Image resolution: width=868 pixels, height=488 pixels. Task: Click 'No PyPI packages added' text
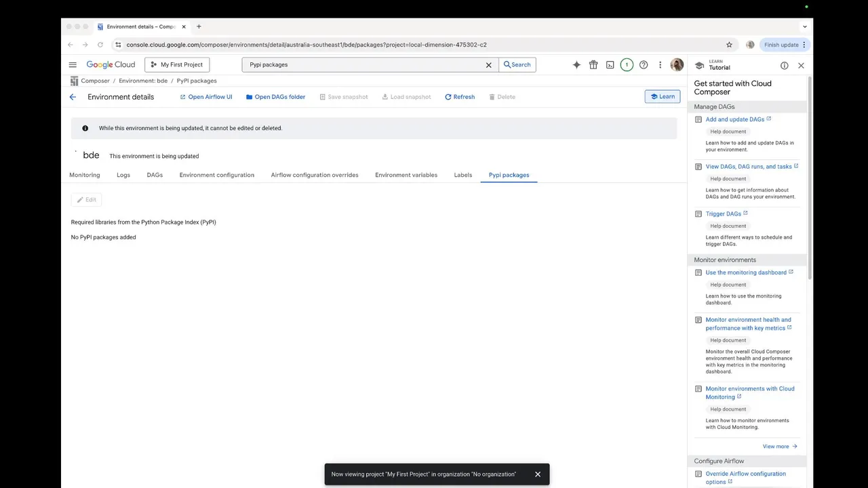[x=103, y=237]
